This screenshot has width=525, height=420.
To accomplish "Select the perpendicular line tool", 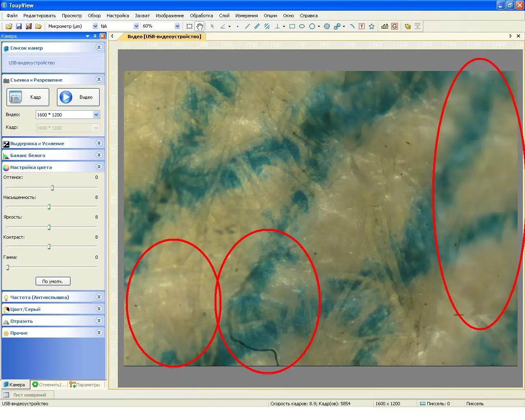I will tap(277, 26).
